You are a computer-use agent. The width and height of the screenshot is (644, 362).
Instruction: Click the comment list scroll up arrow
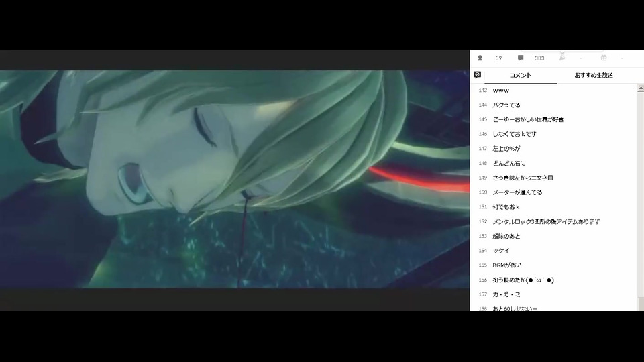(641, 88)
